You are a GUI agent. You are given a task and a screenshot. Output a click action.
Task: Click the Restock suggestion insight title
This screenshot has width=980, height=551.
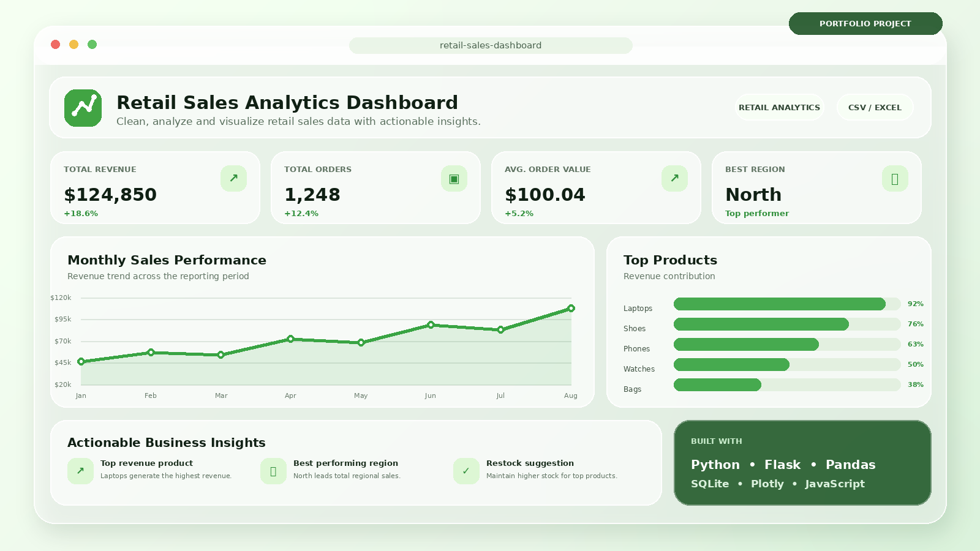tap(530, 463)
